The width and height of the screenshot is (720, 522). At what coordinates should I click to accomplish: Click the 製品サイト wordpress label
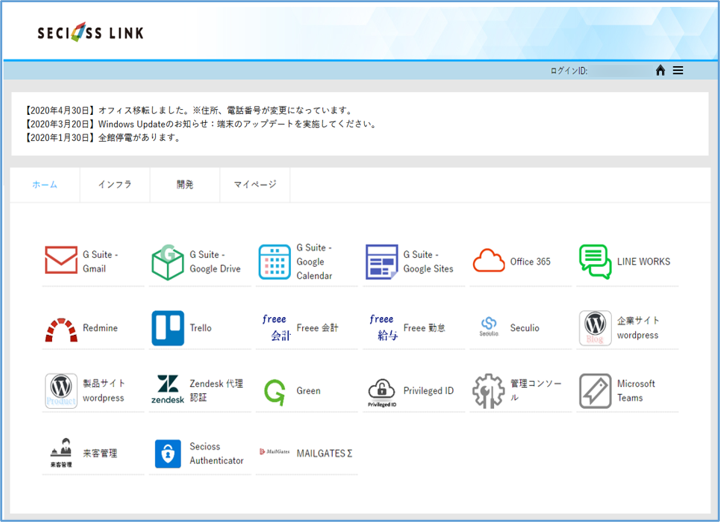click(x=104, y=391)
